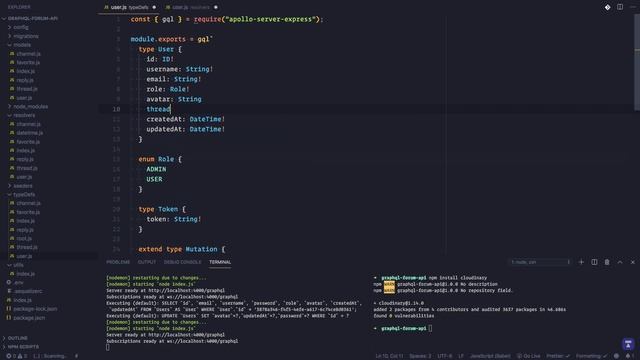640x360 pixels.
Task: Open the errors and warnings count in status bar
Action: (x=16, y=356)
